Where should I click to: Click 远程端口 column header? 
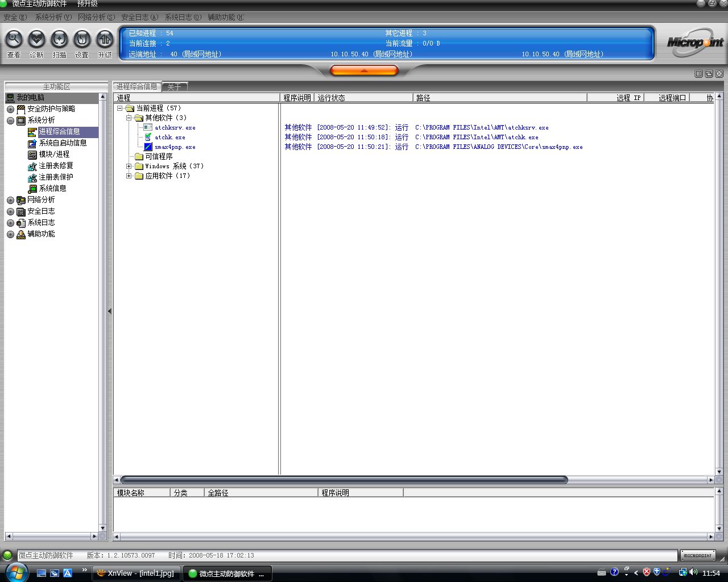coord(667,98)
